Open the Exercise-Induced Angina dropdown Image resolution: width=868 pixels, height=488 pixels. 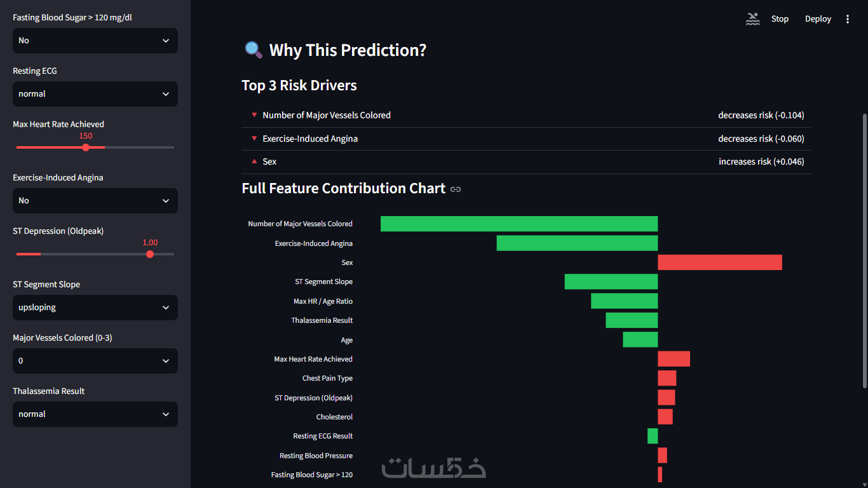pos(95,201)
